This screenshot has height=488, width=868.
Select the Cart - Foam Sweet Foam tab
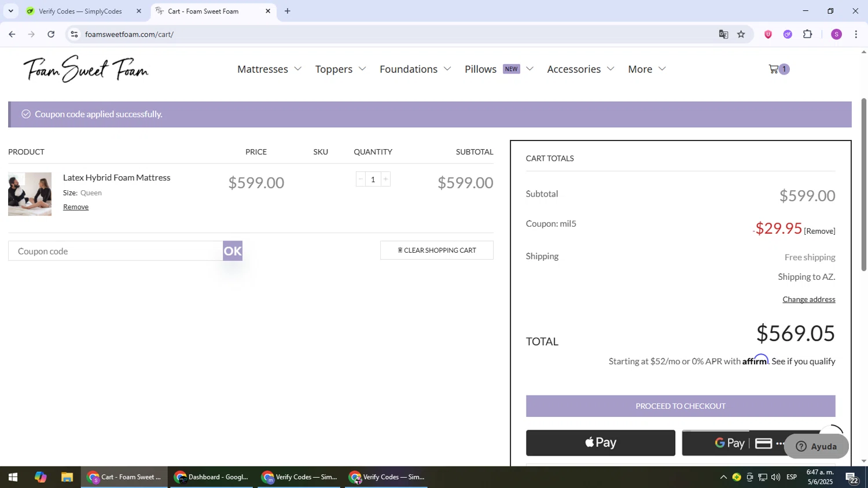(203, 11)
